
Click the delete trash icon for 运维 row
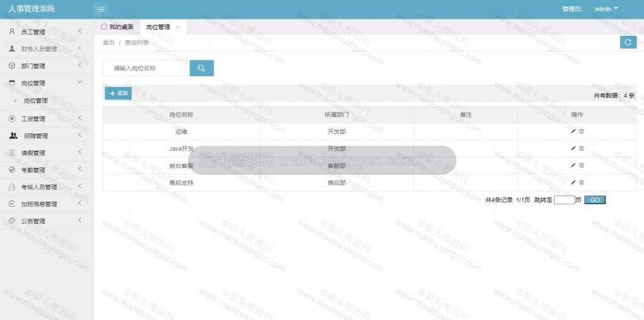point(582,131)
